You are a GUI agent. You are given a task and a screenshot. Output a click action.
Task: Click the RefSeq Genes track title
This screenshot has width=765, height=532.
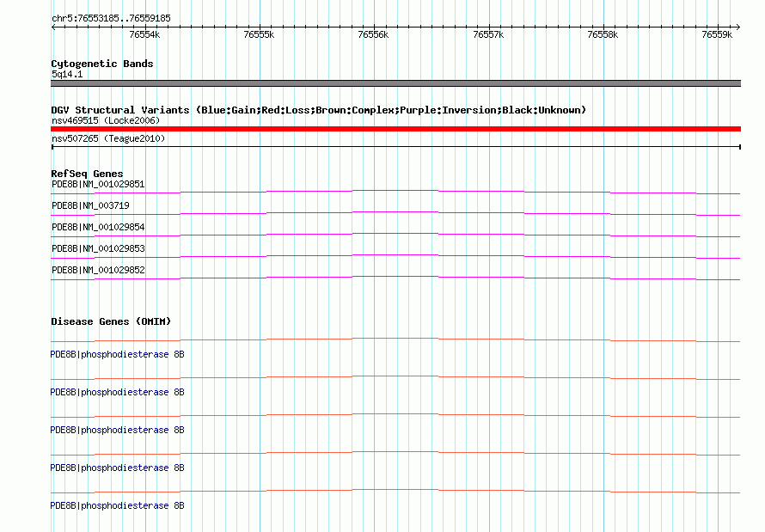point(87,174)
